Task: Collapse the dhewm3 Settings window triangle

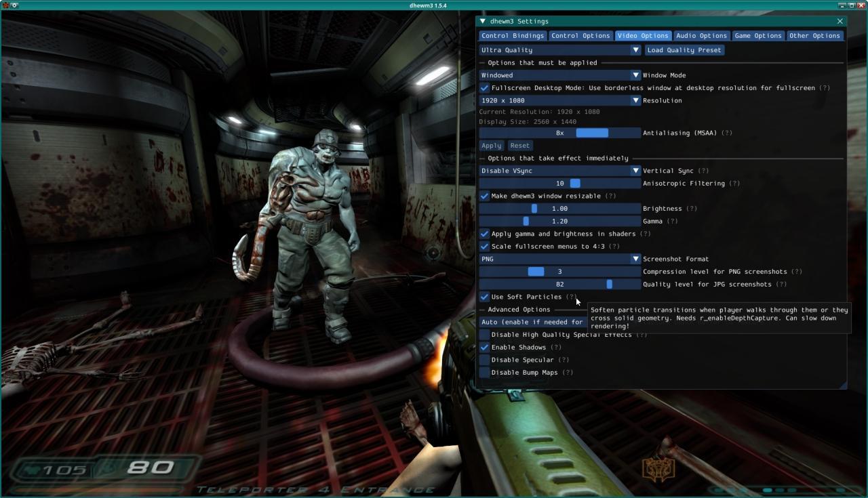Action: [483, 22]
